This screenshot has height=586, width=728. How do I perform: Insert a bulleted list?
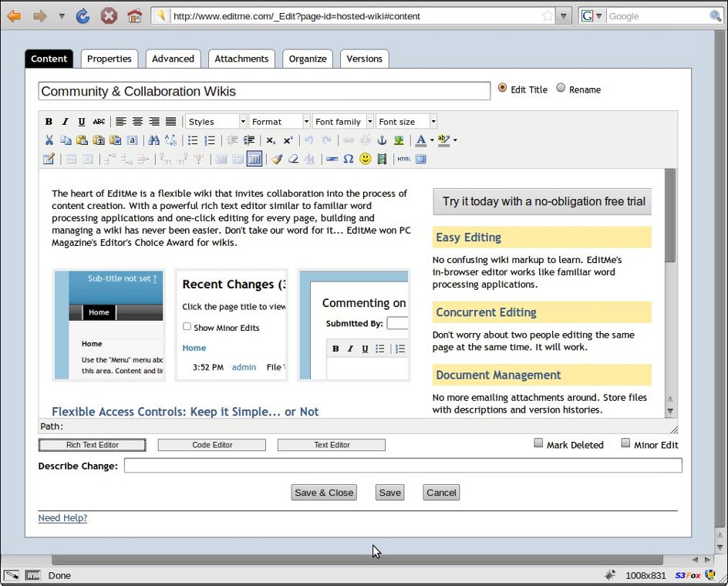pyautogui.click(x=193, y=140)
